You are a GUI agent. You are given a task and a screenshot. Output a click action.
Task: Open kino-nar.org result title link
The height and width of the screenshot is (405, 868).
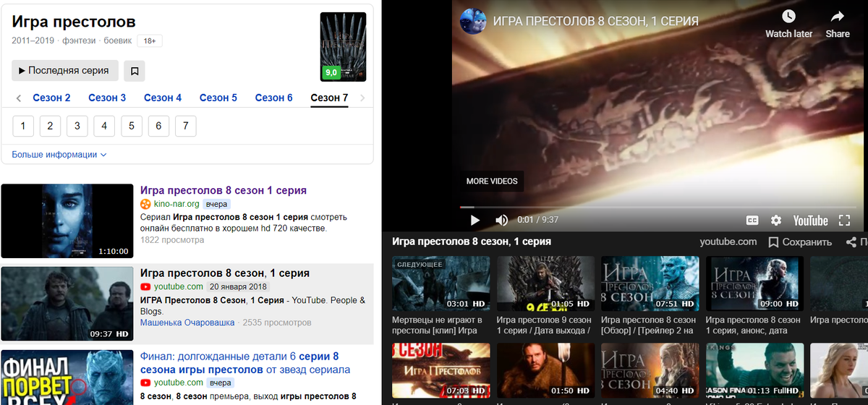click(224, 191)
